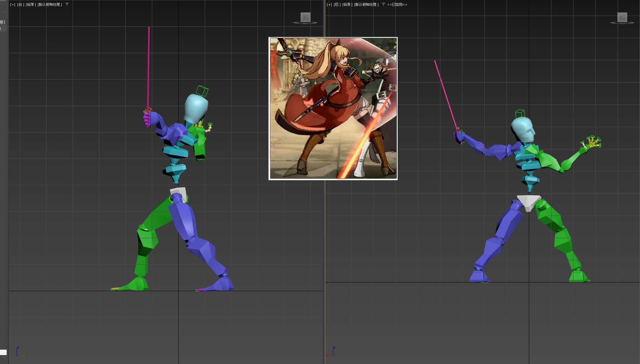Open the [+] general menu in right-view viewport
The image size is (640, 364).
click(x=13, y=4)
